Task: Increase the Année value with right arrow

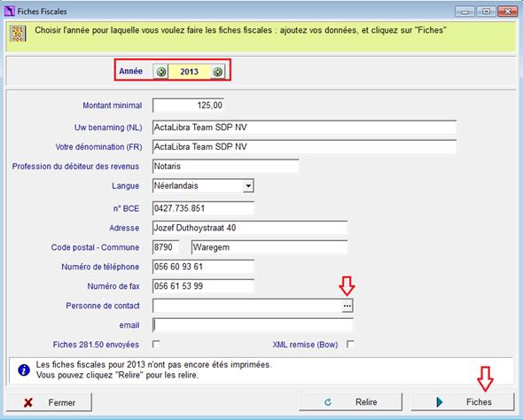Action: pyautogui.click(x=218, y=72)
